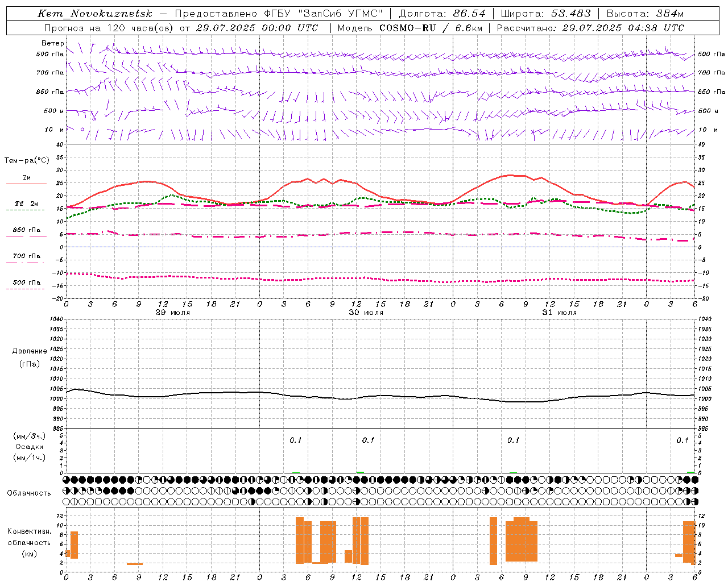
Task: Click the 'Осадки' precipitation label
Action: (x=30, y=447)
